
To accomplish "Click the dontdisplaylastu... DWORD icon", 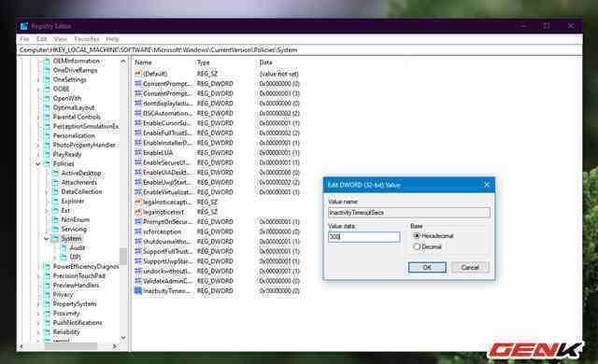I will pos(138,104).
